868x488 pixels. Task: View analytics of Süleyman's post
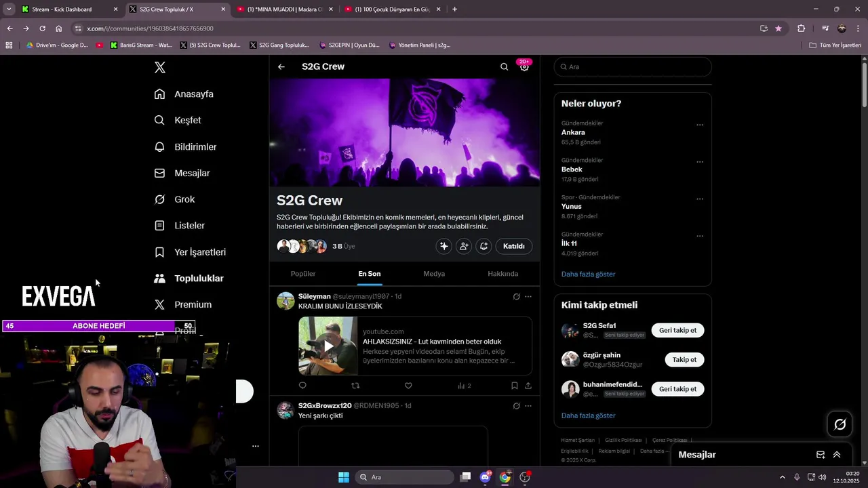point(464,386)
